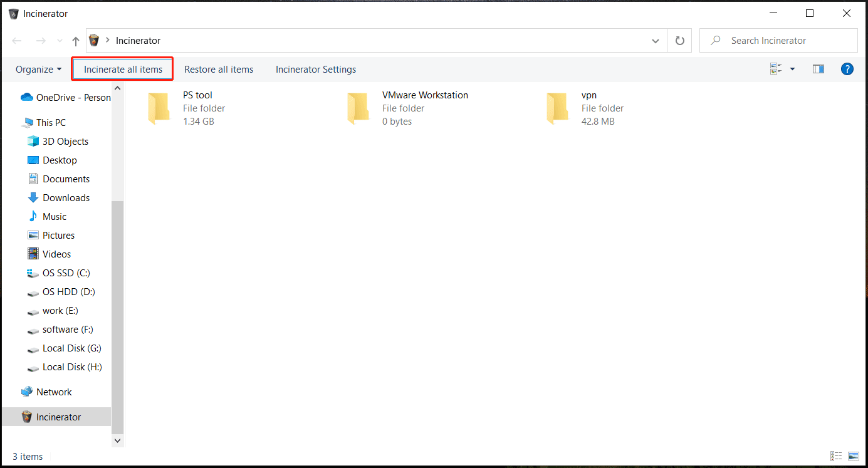Maximize the Incinerator window
This screenshot has width=868, height=468.
pyautogui.click(x=810, y=13)
